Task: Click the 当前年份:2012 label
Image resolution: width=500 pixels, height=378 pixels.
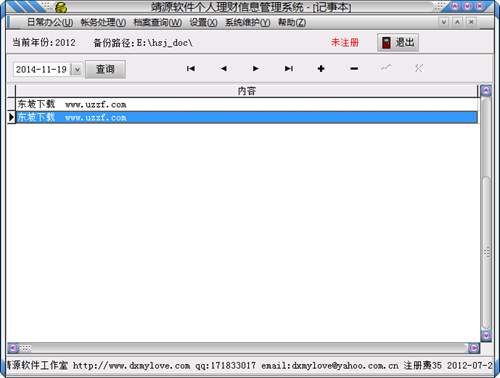Action: 44,43
